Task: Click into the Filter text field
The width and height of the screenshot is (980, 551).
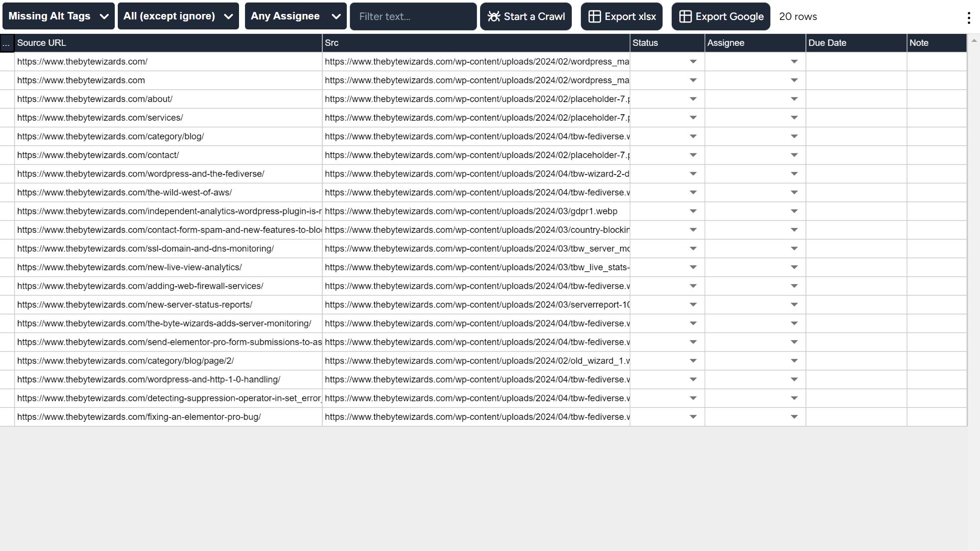Action: 413,16
